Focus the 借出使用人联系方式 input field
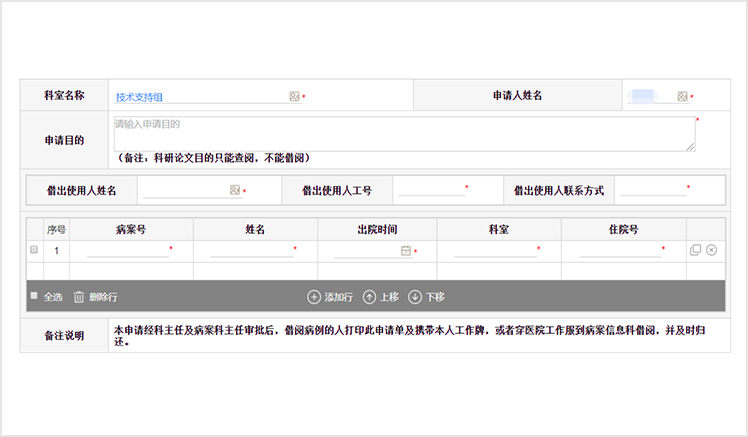Screen dimensions: 748x437 click(x=651, y=189)
